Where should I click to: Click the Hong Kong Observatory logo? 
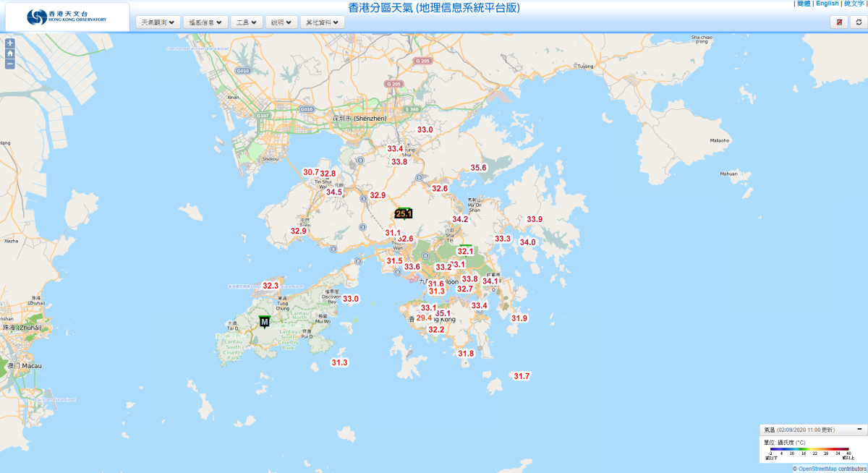point(67,17)
